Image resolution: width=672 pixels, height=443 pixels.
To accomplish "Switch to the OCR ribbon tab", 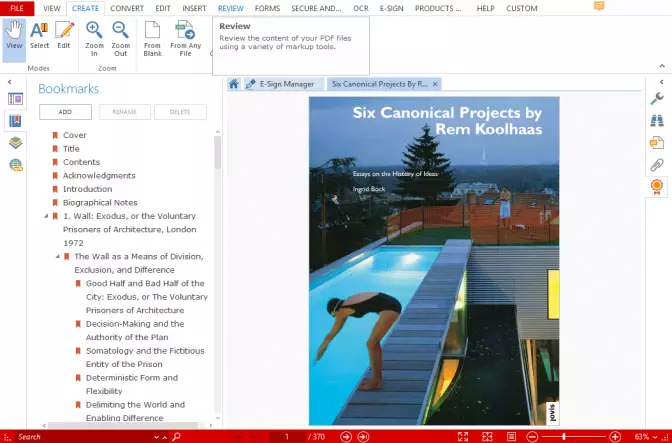I will (x=361, y=8).
